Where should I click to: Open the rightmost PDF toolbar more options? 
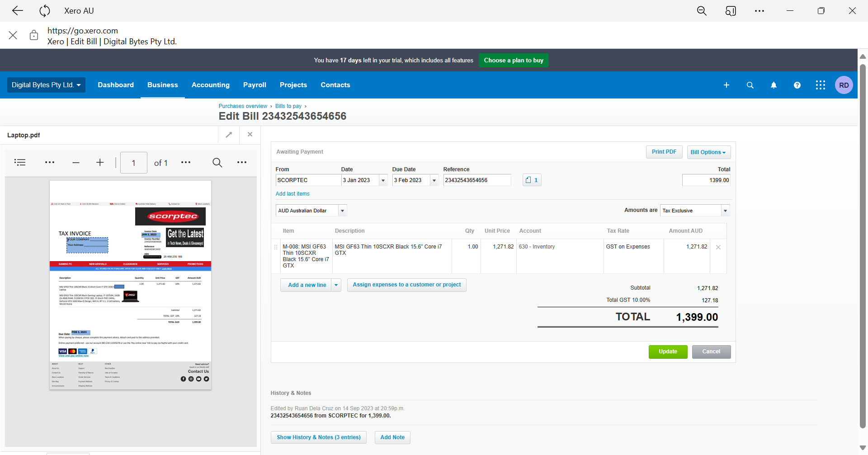pyautogui.click(x=242, y=163)
